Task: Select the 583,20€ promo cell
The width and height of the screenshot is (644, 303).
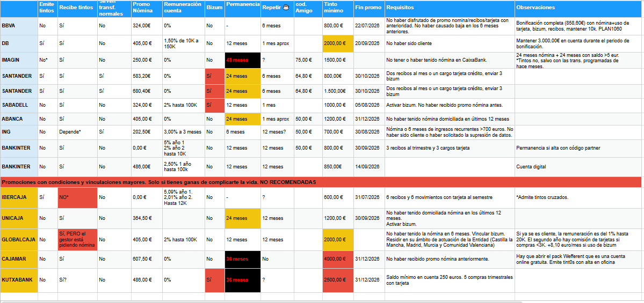Action: pos(147,76)
